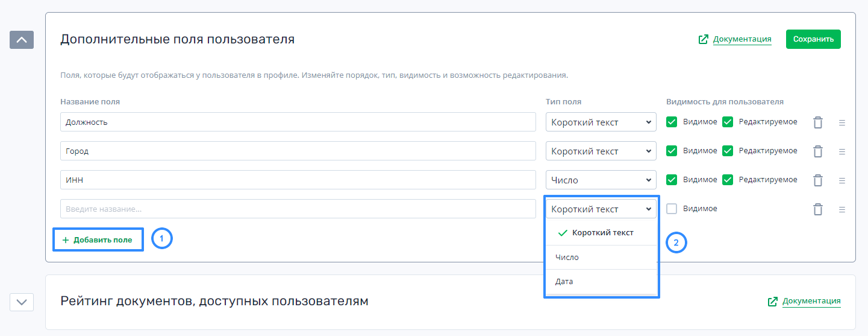Click the Дополнительные поля пользователя heading
This screenshot has height=336, width=868.
[x=178, y=40]
